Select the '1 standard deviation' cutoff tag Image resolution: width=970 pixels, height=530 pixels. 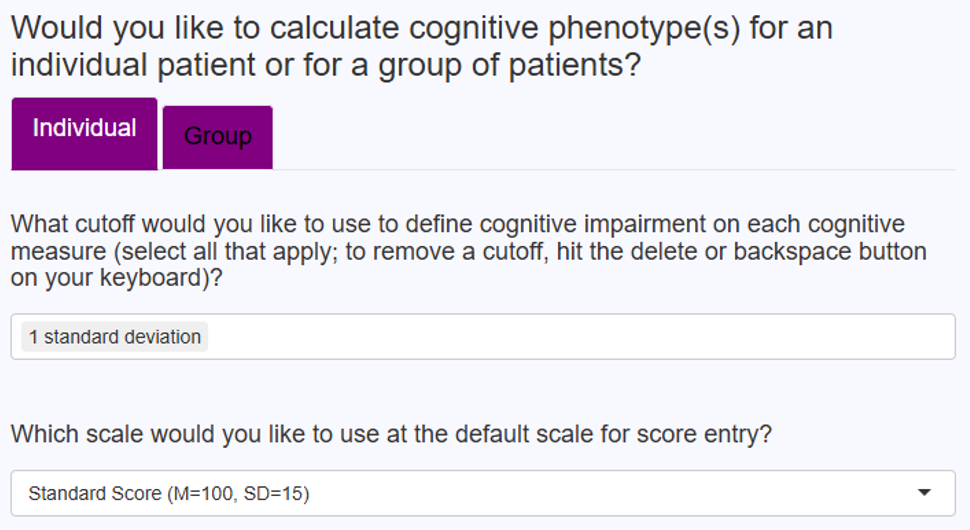point(114,337)
